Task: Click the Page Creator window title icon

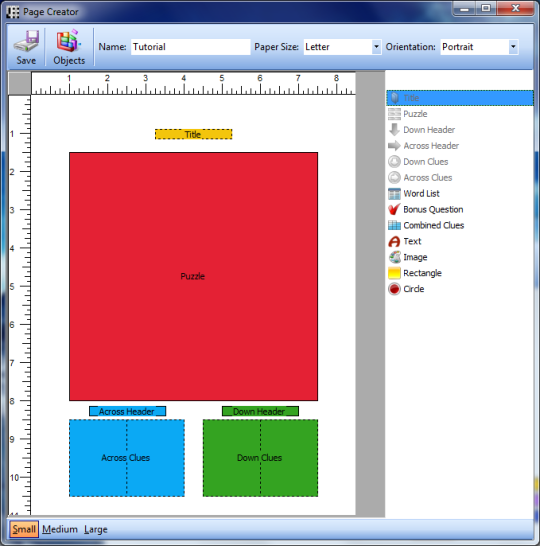Action: [13, 12]
